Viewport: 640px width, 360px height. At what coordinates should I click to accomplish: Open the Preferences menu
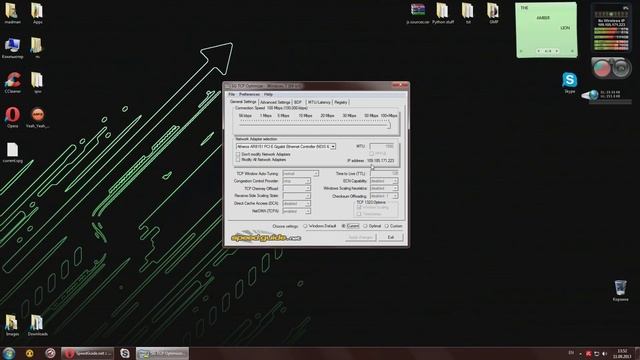[x=249, y=94]
